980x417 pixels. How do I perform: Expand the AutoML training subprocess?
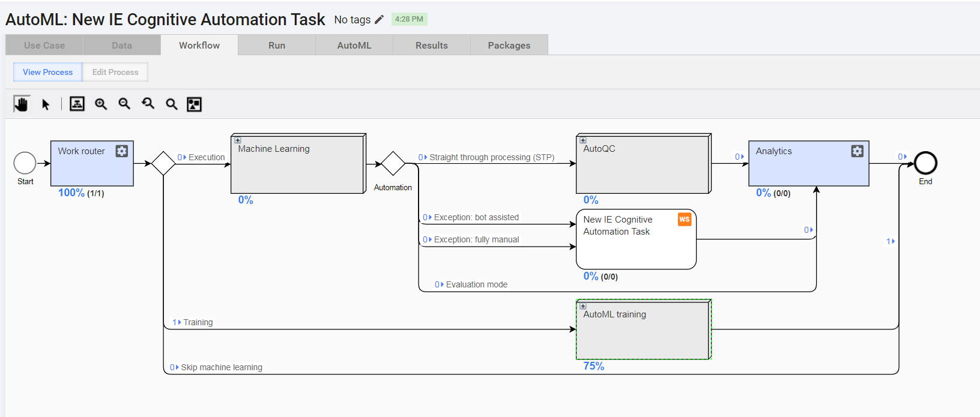point(583,306)
